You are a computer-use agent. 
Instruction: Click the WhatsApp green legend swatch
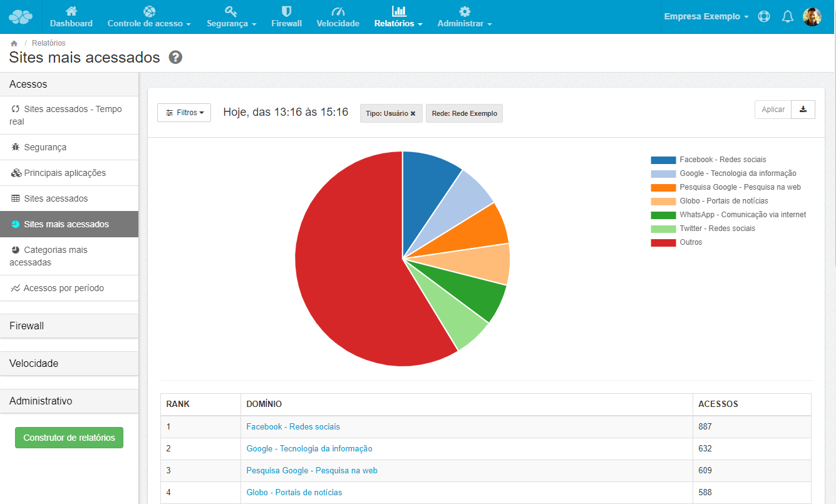pyautogui.click(x=663, y=215)
